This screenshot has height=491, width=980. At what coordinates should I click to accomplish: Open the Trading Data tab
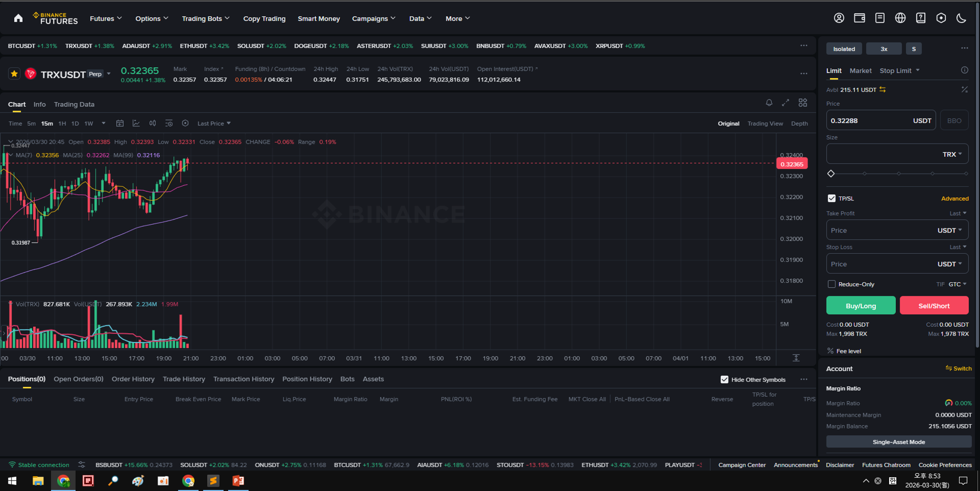pyautogui.click(x=74, y=104)
